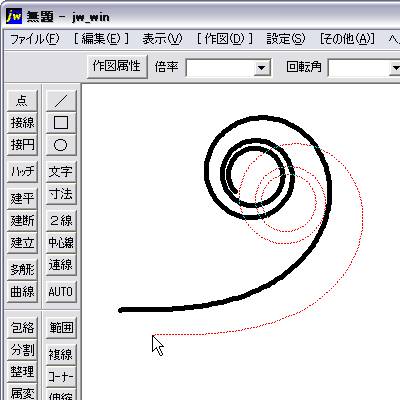This screenshot has width=400, height=400.
Task: Choose the 分割 (divide) tool
Action: pyautogui.click(x=22, y=350)
